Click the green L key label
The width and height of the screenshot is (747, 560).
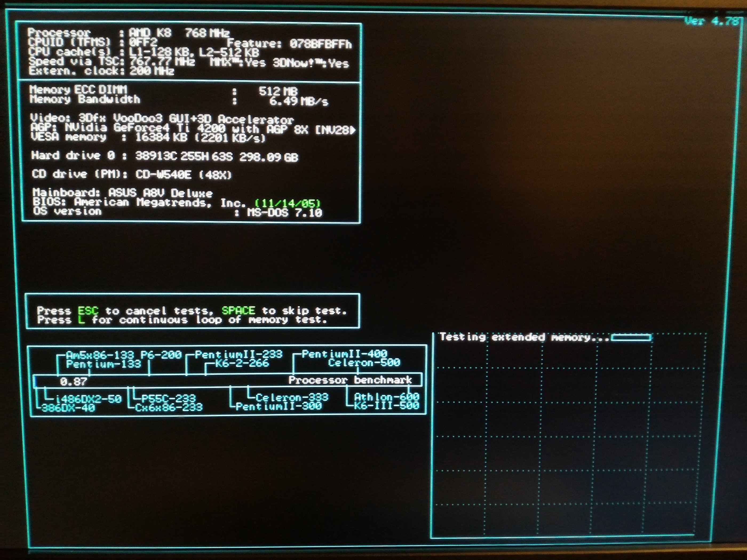(81, 320)
